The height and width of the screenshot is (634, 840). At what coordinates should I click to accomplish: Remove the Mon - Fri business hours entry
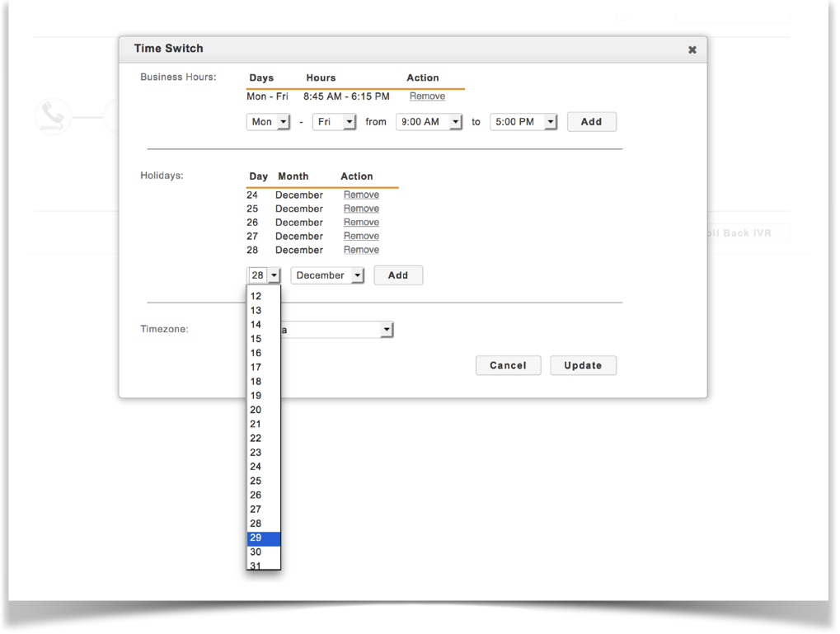[427, 96]
